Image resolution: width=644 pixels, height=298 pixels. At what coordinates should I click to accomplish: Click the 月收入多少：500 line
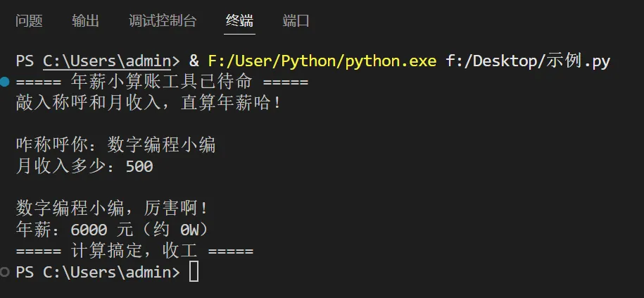(84, 167)
